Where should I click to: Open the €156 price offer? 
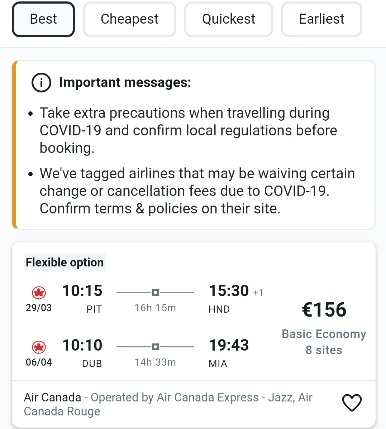click(324, 309)
